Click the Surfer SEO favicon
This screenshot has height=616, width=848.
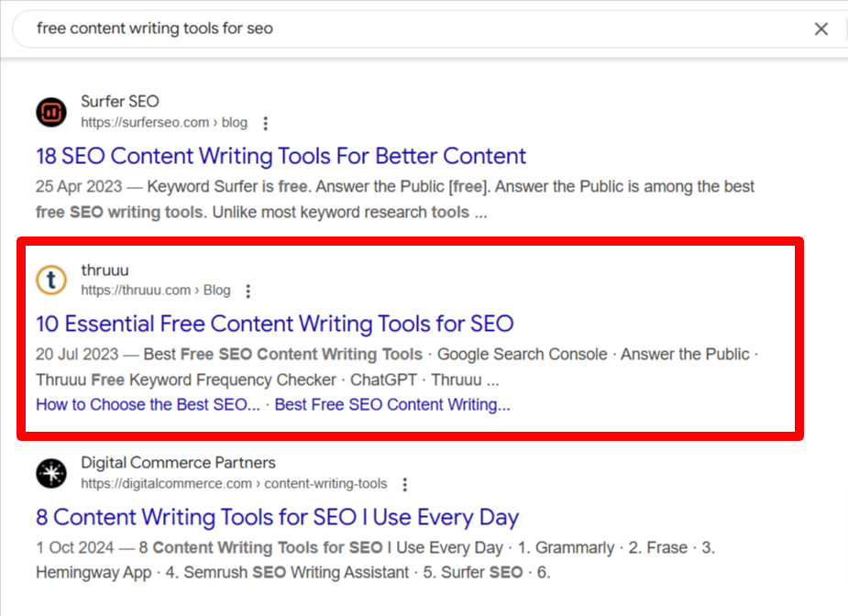coord(51,112)
